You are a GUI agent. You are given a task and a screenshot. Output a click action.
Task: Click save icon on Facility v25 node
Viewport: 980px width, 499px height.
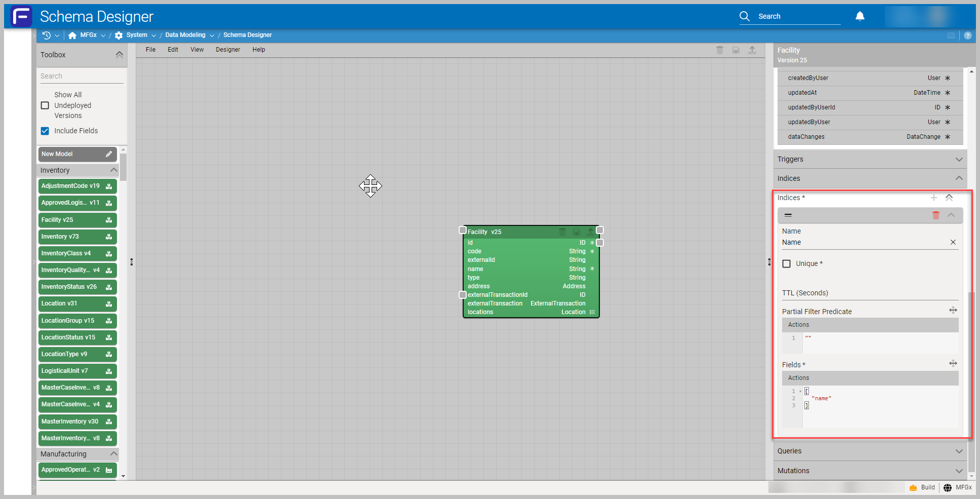576,232
